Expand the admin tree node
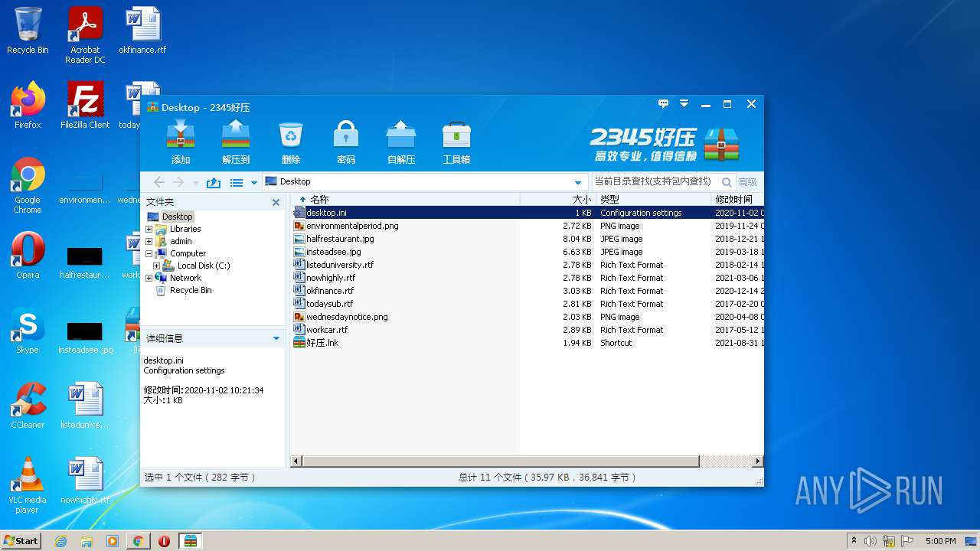The image size is (980, 551). click(x=149, y=241)
